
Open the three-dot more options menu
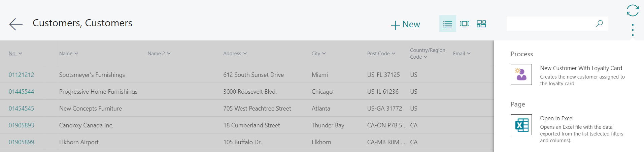(633, 30)
